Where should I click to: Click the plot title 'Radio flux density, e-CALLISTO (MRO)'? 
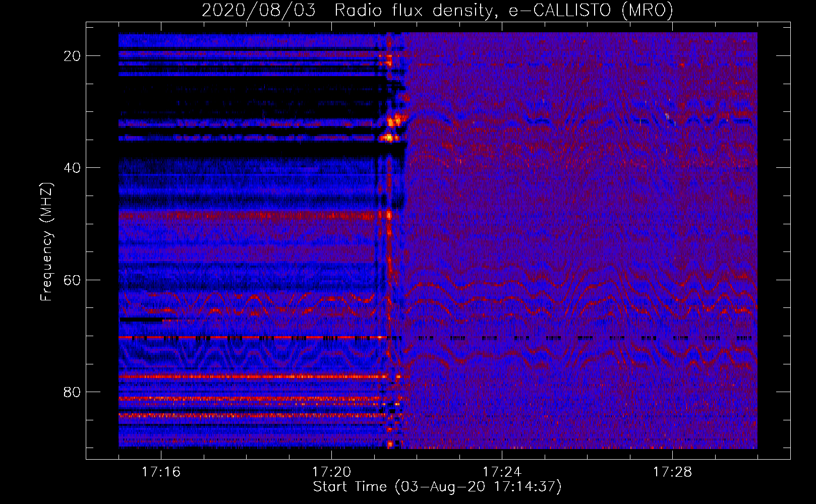(x=504, y=11)
